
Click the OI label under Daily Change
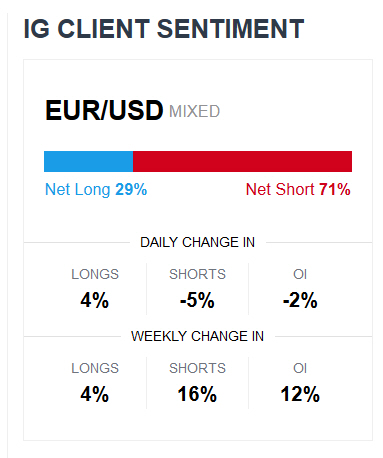tap(300, 274)
